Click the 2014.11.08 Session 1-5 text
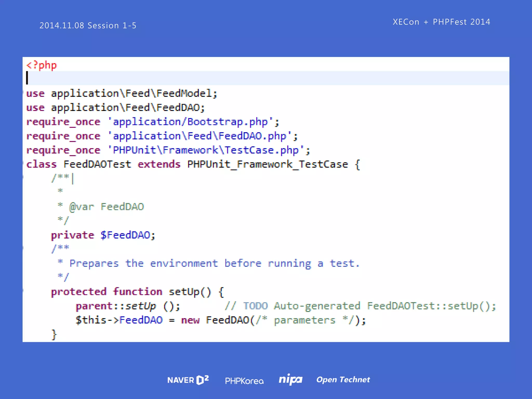The height and width of the screenshot is (399, 532). (88, 25)
